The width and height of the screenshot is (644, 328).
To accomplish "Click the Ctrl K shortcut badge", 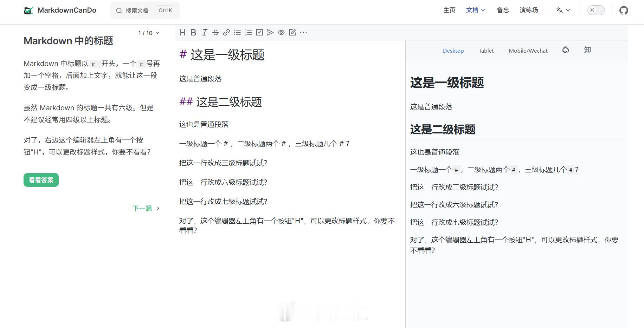I will (165, 11).
